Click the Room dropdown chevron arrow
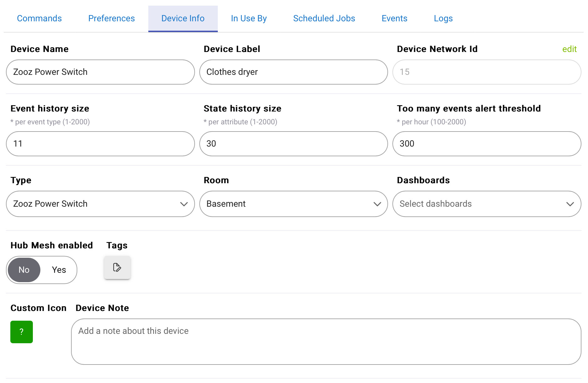 (377, 204)
